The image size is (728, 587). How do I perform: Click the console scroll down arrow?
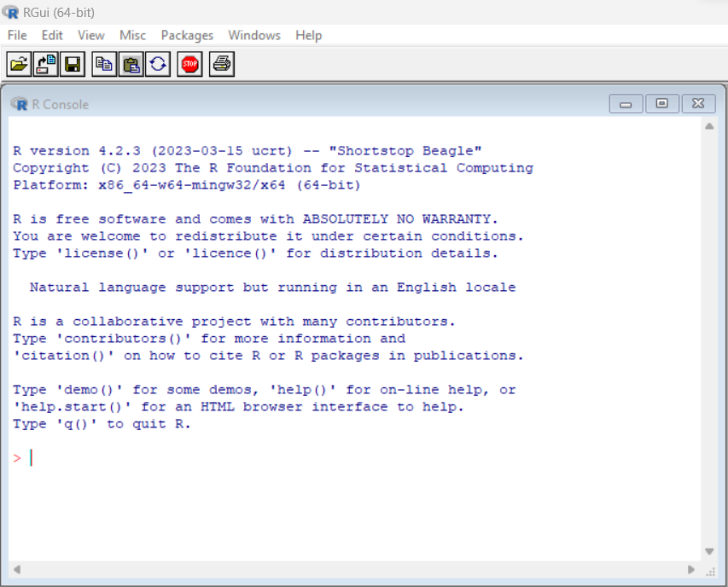pos(709,551)
